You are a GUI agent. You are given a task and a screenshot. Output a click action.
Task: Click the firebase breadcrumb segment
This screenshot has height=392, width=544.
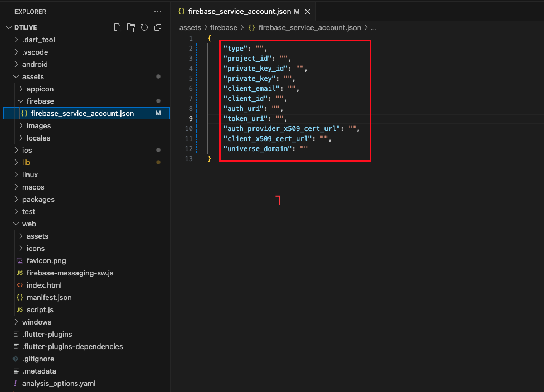tap(224, 28)
